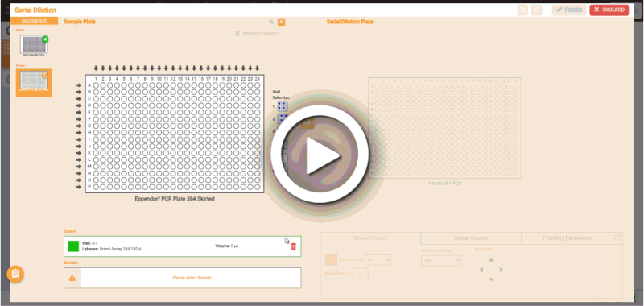Select Well Selection pattern 1 icon
644x306 pixels.
click(x=283, y=107)
